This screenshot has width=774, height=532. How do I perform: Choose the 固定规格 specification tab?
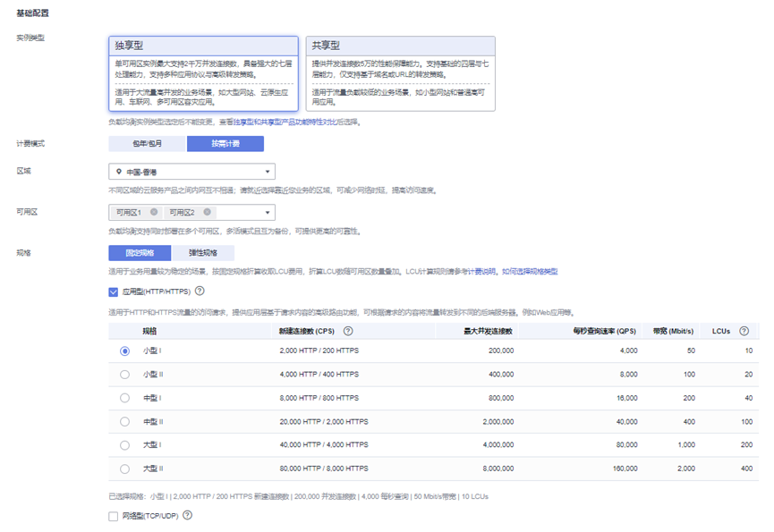[140, 253]
